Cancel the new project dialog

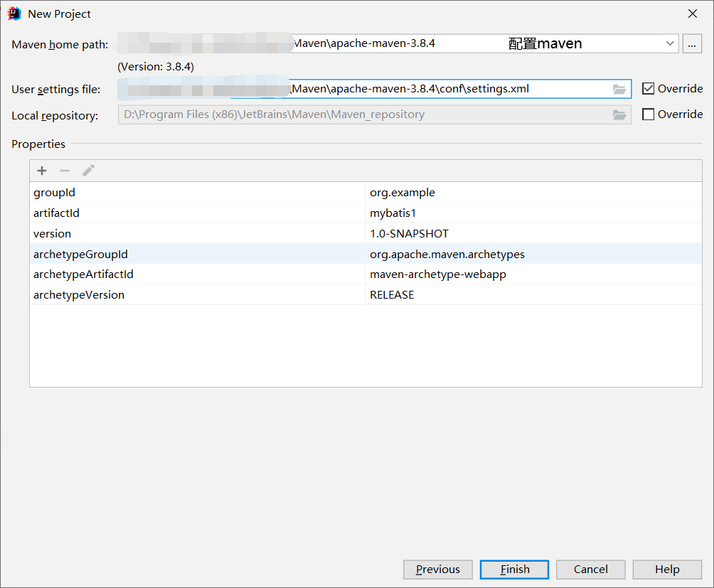pyautogui.click(x=590, y=569)
